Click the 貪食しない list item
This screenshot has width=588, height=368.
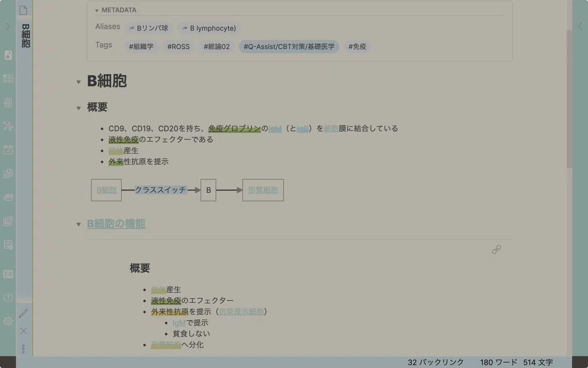point(191,334)
